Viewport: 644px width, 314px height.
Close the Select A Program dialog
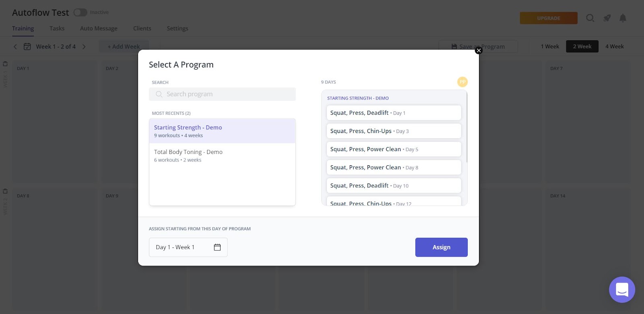coord(479,50)
